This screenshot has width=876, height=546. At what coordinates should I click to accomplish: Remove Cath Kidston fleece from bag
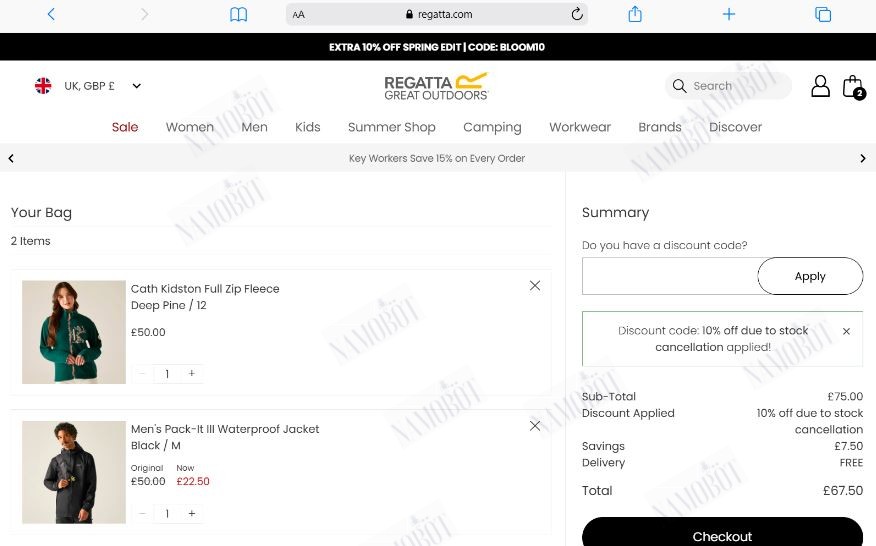pyautogui.click(x=535, y=286)
